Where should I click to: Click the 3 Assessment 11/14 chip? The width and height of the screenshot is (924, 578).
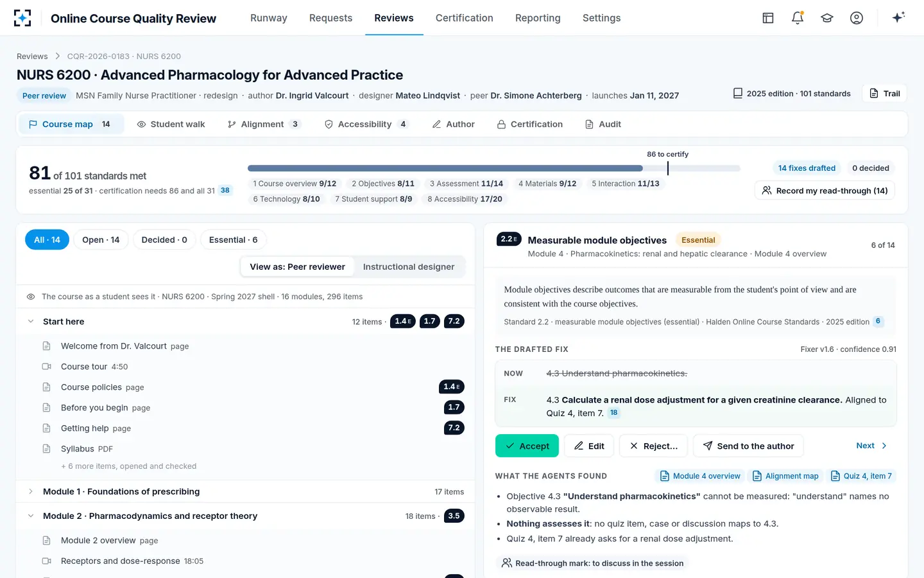(x=466, y=184)
